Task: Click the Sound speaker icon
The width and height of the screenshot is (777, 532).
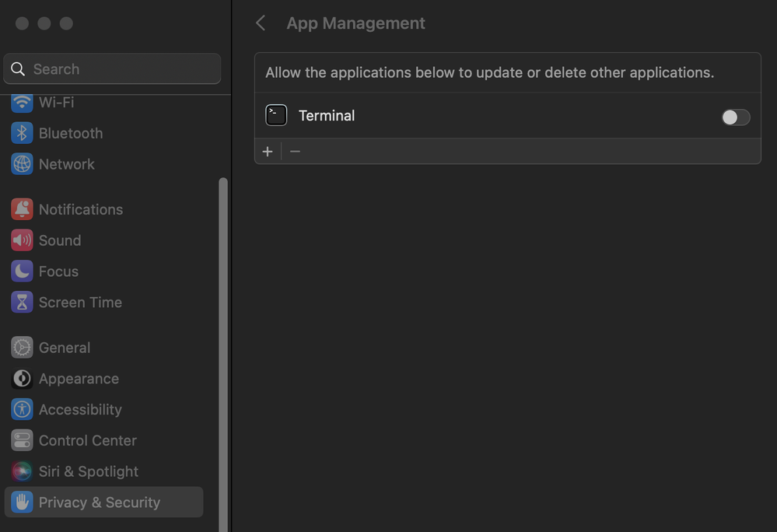Action: point(22,240)
